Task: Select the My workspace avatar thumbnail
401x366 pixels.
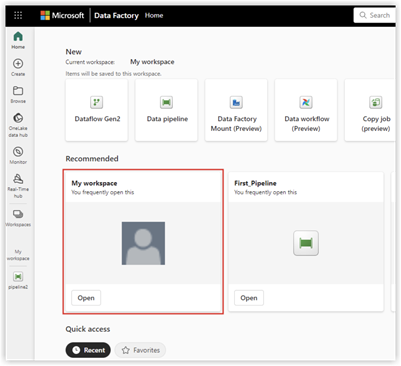Action: [143, 243]
